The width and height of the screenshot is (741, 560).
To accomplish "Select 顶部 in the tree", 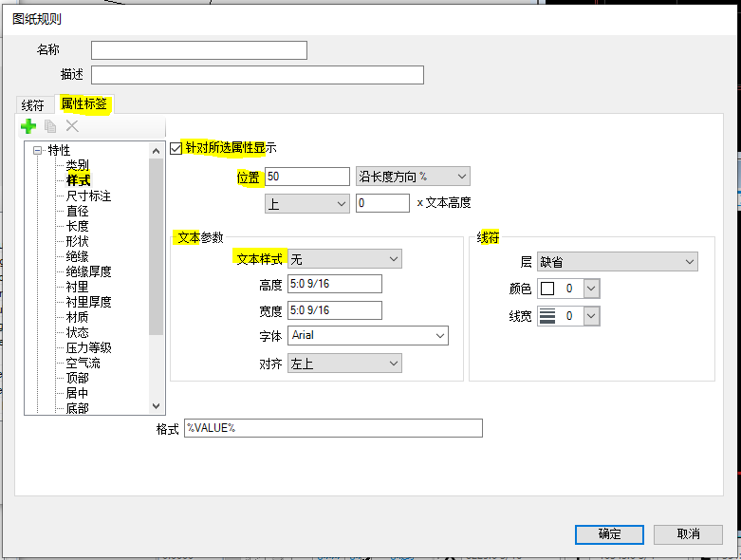I will (x=77, y=378).
